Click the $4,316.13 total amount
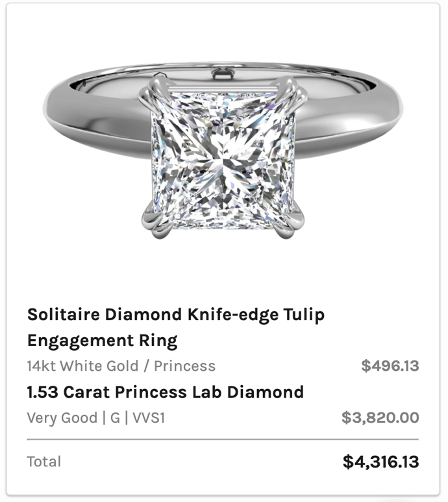The image size is (448, 502). (x=380, y=462)
